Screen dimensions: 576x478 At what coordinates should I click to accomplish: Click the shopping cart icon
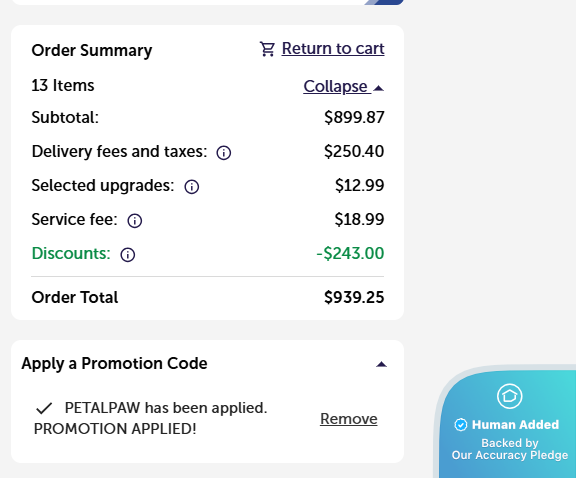click(267, 49)
